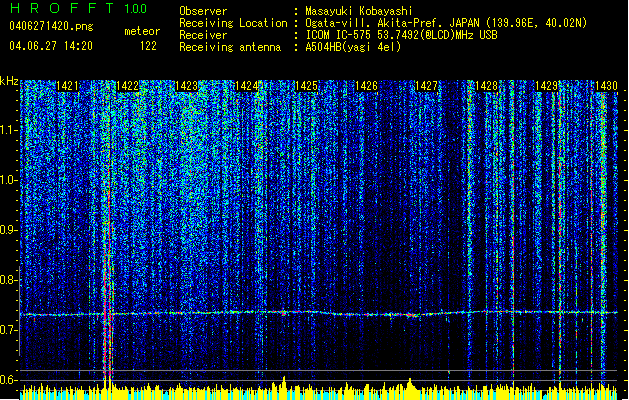Click the 0.8 frequency axis label
This screenshot has width=629, height=400.
coord(9,280)
